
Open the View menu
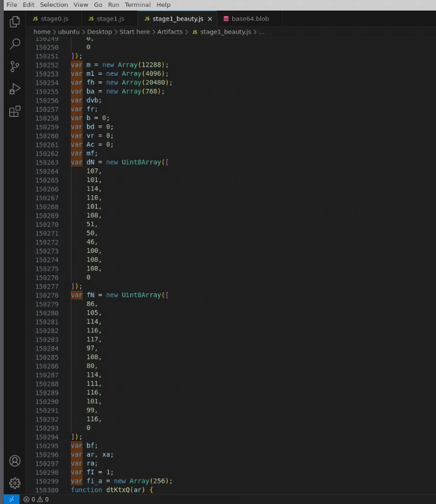click(x=80, y=5)
